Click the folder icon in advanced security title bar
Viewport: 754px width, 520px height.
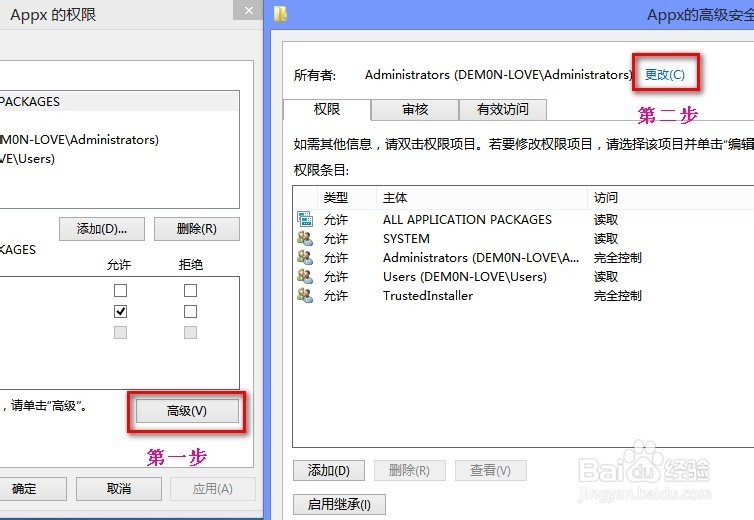pyautogui.click(x=280, y=14)
